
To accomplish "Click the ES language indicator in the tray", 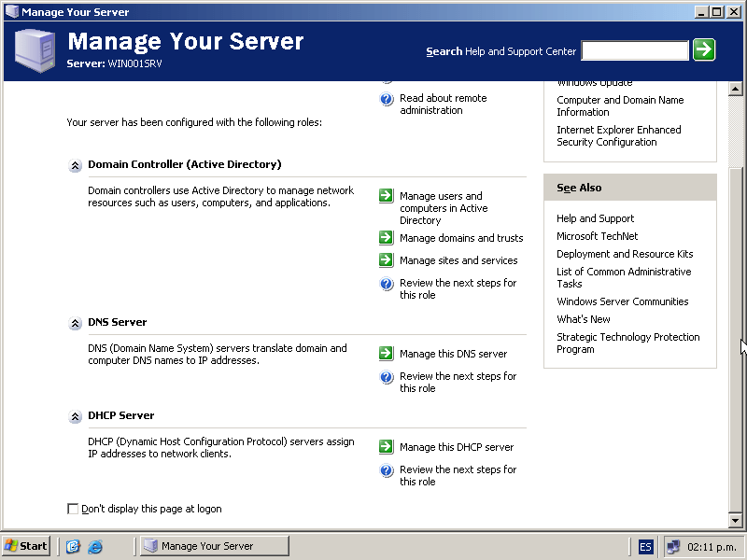I will tap(646, 546).
